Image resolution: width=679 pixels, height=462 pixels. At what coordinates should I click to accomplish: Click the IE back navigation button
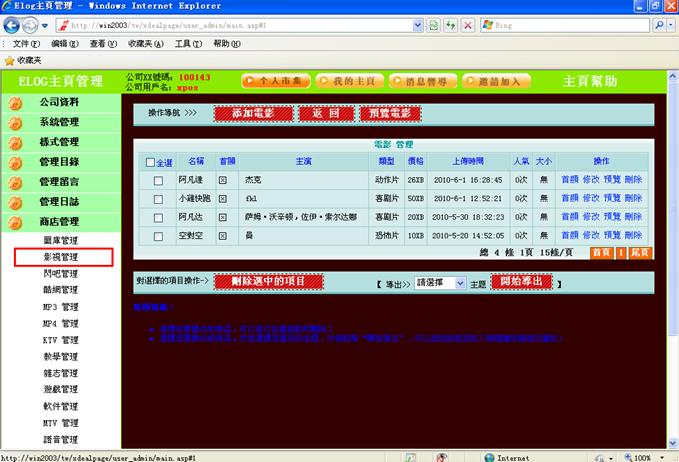(x=16, y=25)
